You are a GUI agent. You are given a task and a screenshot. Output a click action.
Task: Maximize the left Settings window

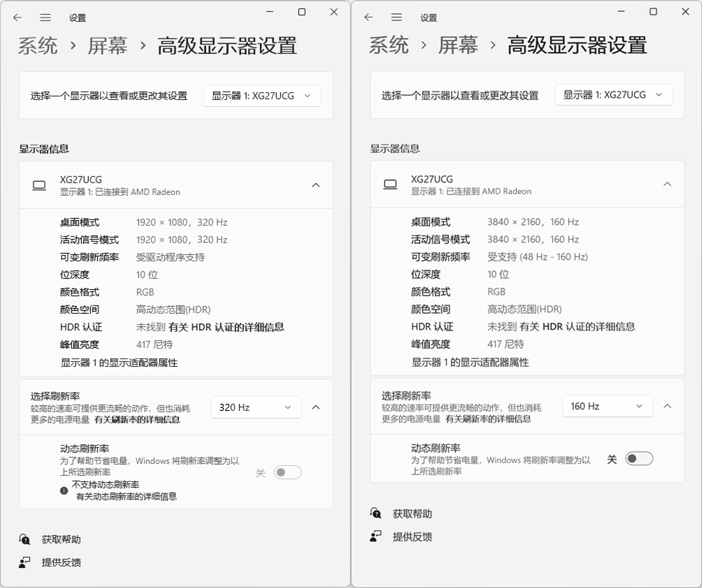(x=302, y=12)
